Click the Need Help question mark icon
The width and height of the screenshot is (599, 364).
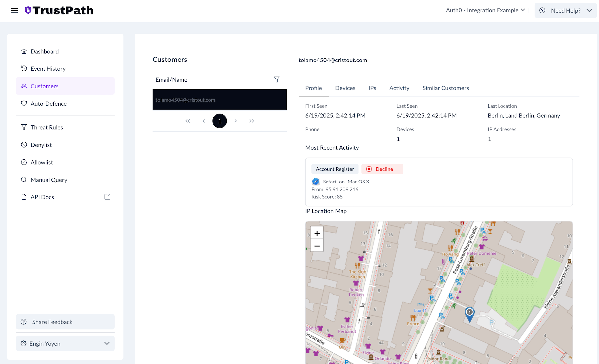pos(542,10)
